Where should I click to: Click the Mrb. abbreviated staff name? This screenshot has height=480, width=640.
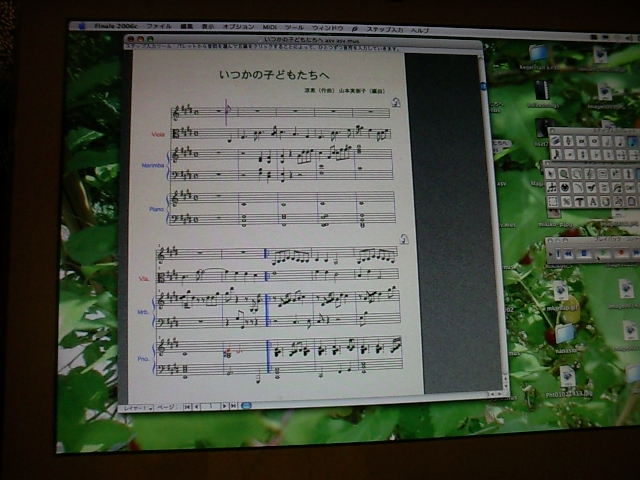(x=142, y=312)
